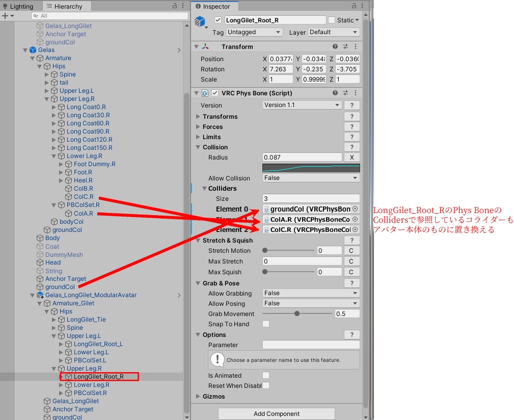Click the Hierarchy panel lock icon

tap(175, 6)
